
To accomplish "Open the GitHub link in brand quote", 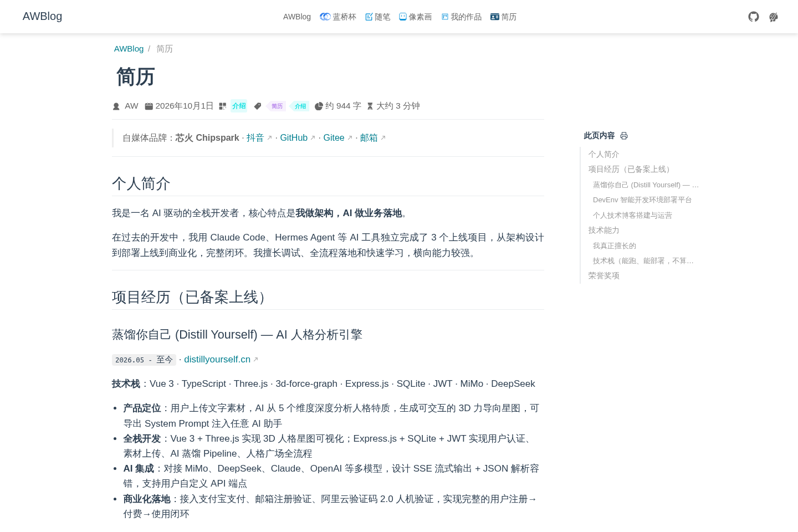I will tap(298, 137).
